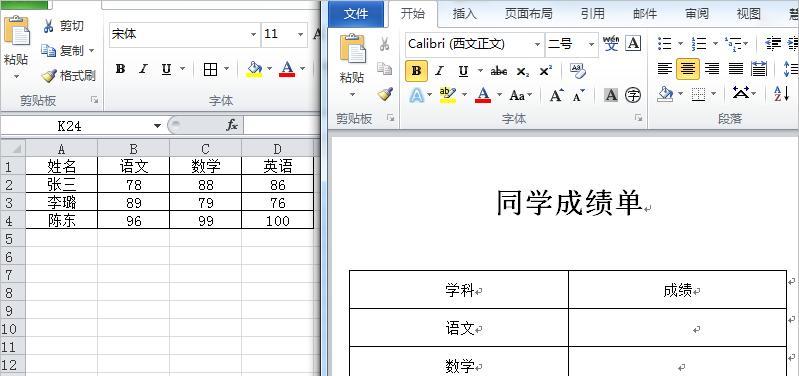Screen dimensions: 799x376
Task: Toggle superscript x² in Word
Action: (x=545, y=71)
